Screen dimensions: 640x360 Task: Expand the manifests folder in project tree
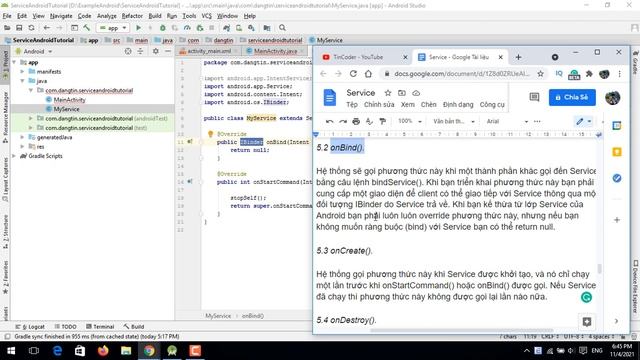(22, 71)
